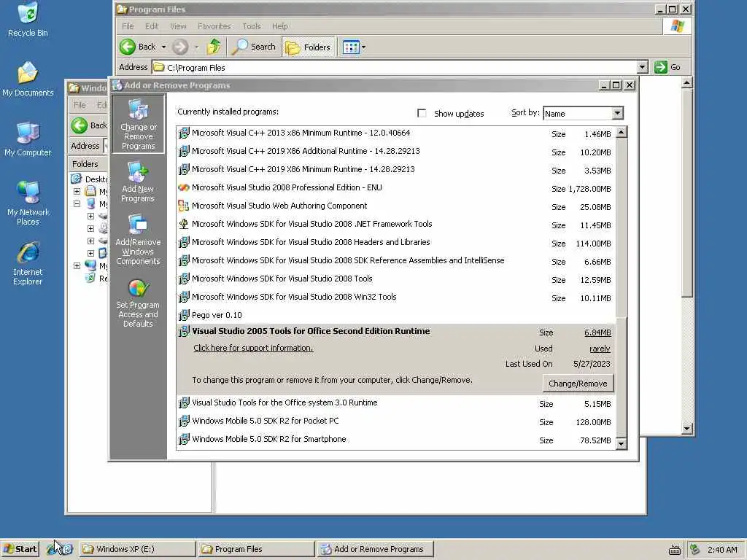Select SDK Reference Assemblies and IntelliSense entry
This screenshot has height=560, width=747.
coord(396,261)
